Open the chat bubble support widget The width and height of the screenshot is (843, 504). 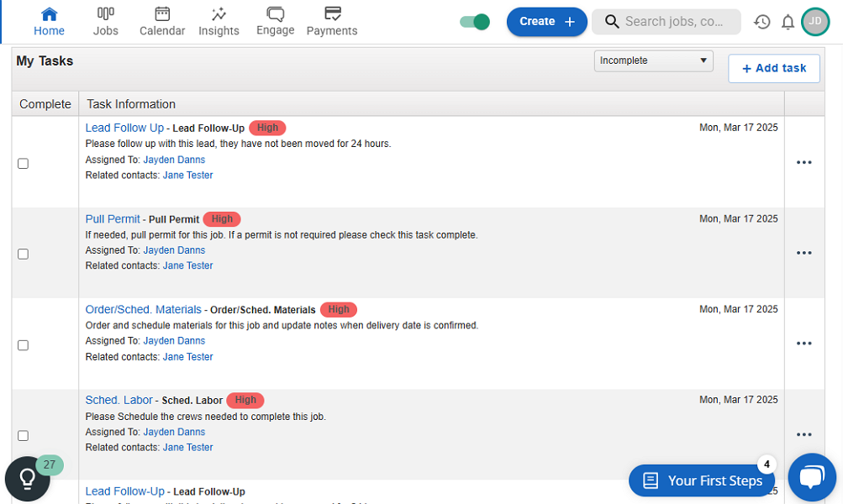coord(812,477)
